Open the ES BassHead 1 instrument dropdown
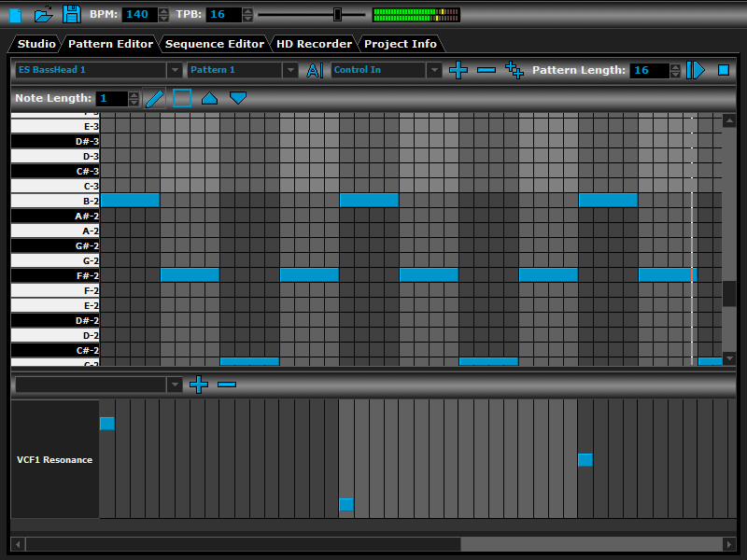Screen dimensions: 747x560 (x=175, y=70)
